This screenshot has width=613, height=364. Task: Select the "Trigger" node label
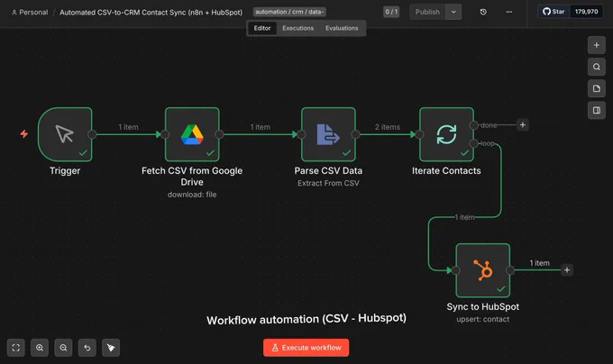pos(65,170)
